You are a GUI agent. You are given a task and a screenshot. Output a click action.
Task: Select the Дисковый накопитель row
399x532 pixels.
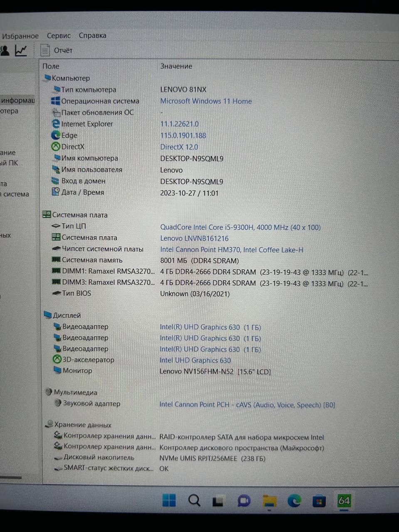(x=208, y=458)
